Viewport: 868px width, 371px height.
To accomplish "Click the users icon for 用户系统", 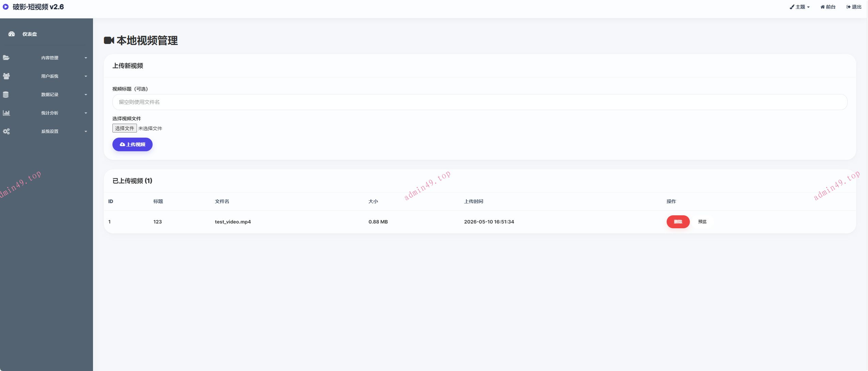I will [6, 76].
